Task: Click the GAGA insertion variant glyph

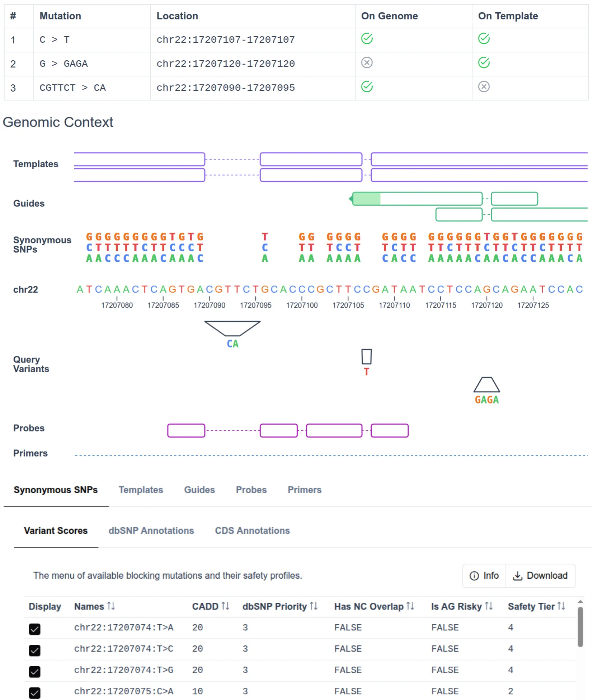Action: point(486,385)
